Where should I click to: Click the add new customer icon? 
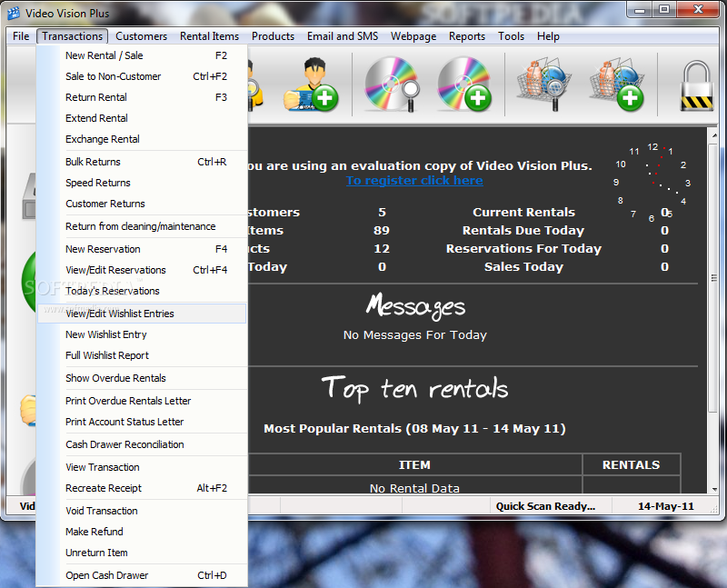pyautogui.click(x=312, y=85)
